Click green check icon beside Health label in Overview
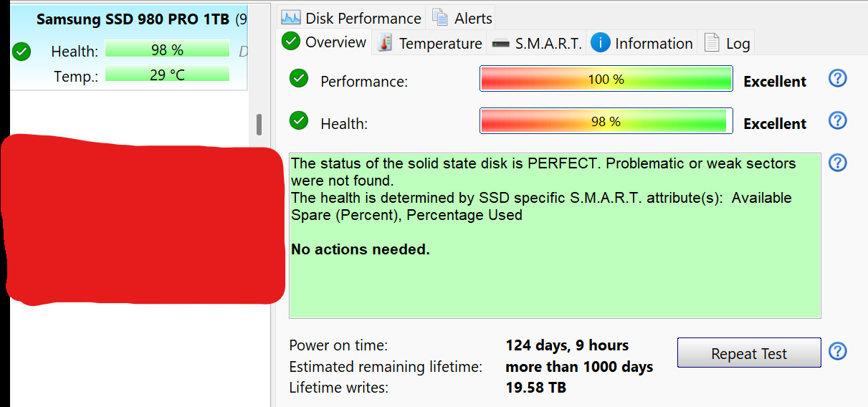 pyautogui.click(x=299, y=121)
